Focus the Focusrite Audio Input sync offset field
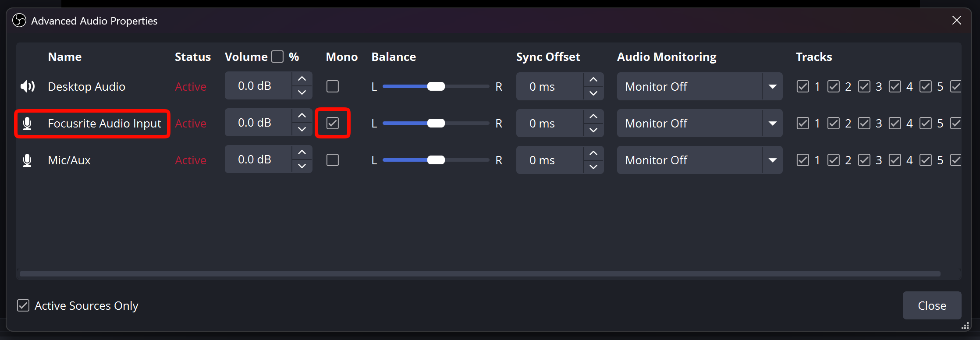This screenshot has width=980, height=340. tap(550, 123)
